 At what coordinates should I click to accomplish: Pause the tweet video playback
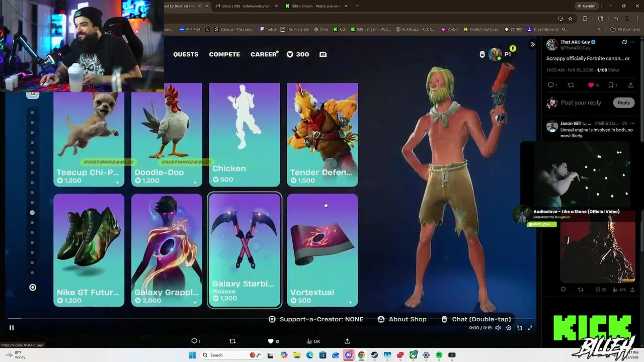coord(11,328)
